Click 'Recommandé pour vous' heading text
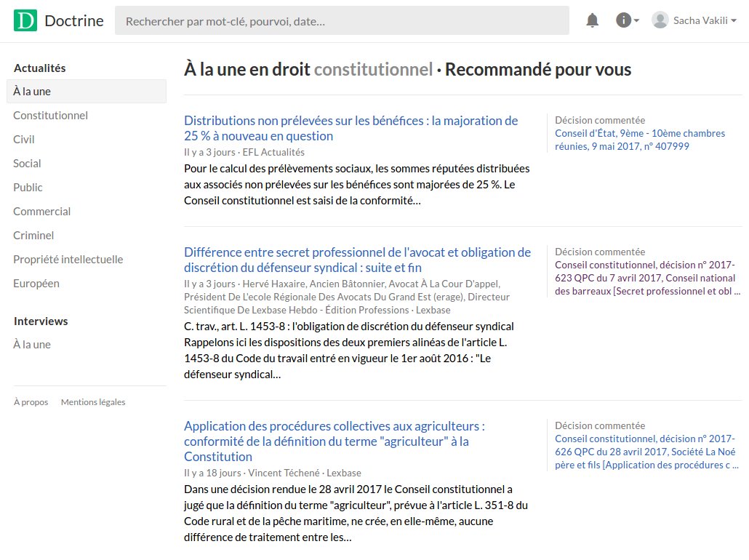749x560 pixels. tap(538, 70)
